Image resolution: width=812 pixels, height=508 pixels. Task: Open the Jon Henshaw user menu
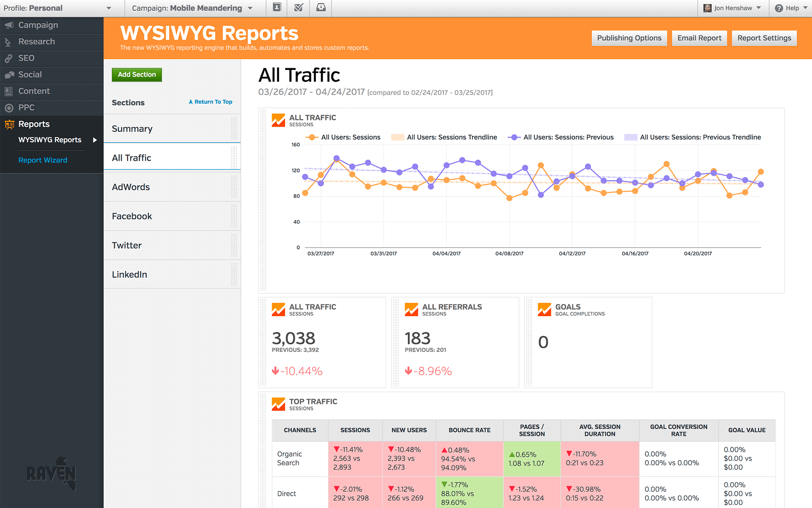pyautogui.click(x=732, y=8)
